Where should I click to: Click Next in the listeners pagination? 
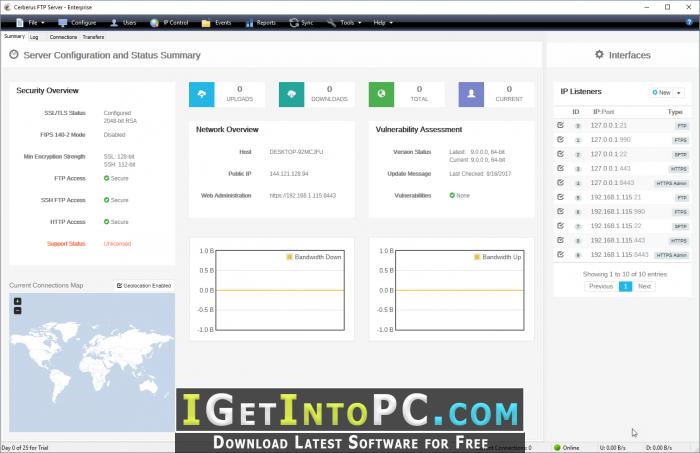pos(644,287)
